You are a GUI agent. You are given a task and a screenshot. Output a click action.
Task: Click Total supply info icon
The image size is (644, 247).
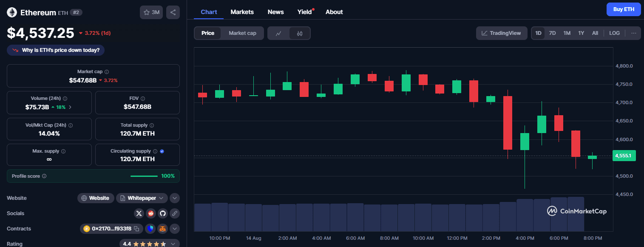[152, 125]
